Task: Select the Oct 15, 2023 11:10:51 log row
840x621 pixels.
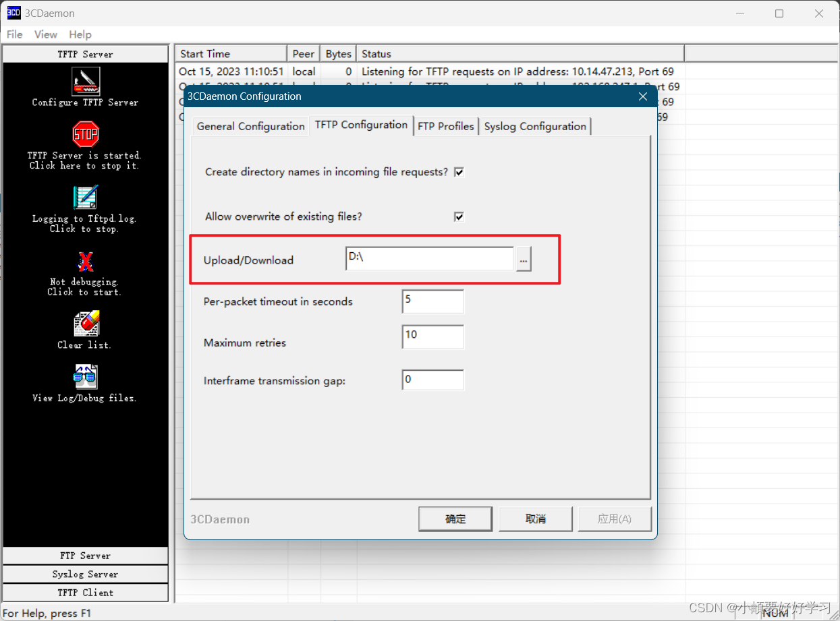Action: coord(430,71)
